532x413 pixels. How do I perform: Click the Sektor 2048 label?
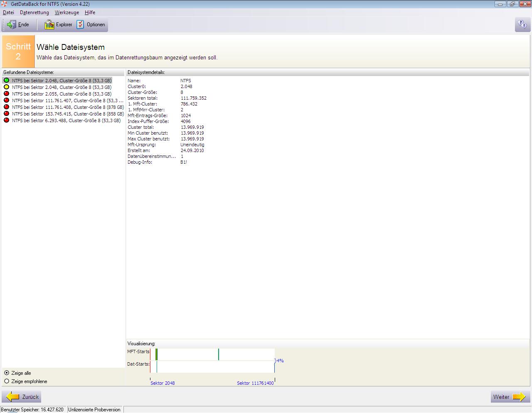click(163, 383)
